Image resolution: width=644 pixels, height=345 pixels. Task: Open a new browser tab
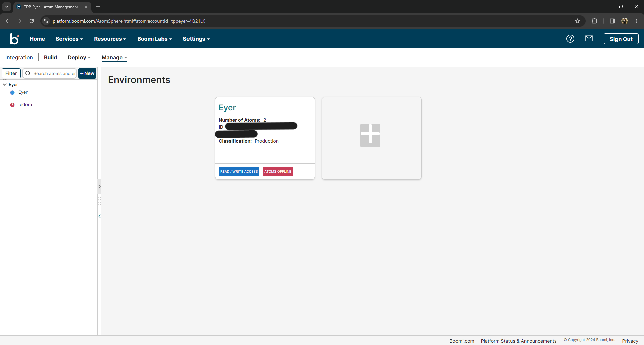pos(98,7)
